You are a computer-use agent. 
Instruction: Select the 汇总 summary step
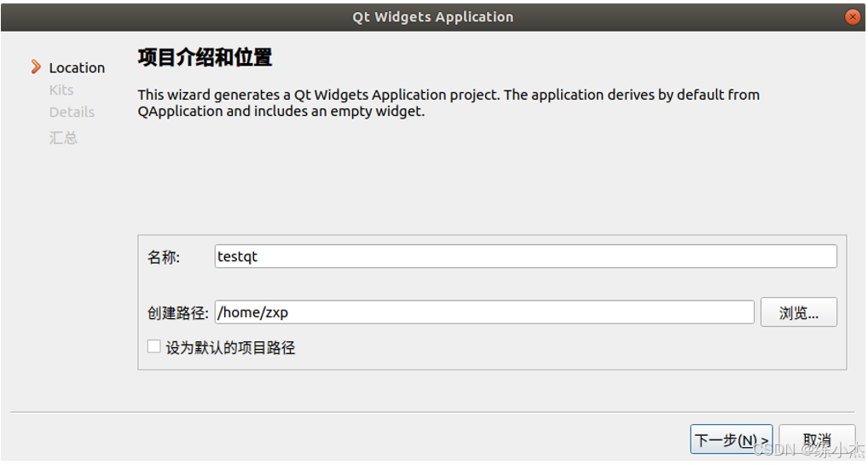click(x=63, y=137)
